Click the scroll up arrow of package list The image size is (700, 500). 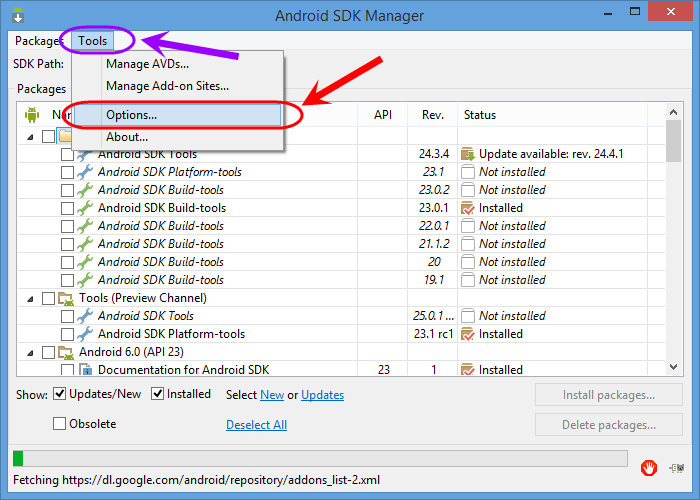[x=673, y=112]
